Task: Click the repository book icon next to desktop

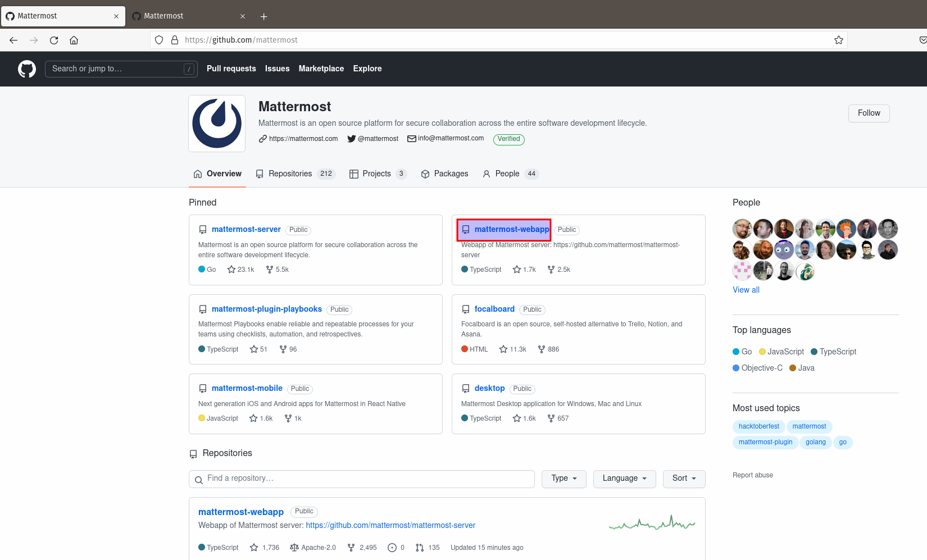Action: click(466, 388)
